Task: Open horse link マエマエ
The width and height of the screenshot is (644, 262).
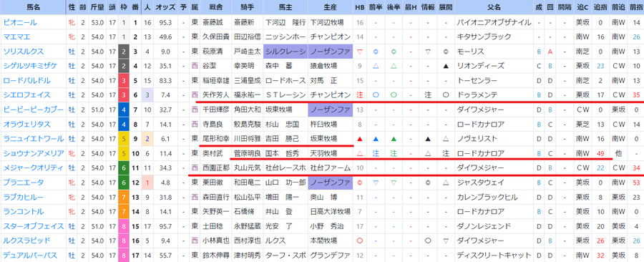Action: [x=17, y=37]
